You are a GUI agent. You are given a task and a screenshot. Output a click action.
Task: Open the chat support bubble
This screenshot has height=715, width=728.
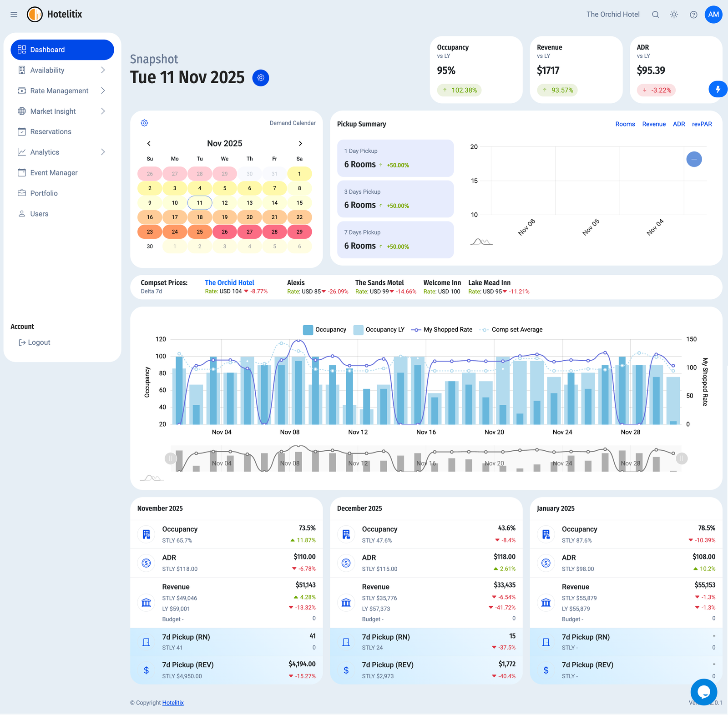pyautogui.click(x=703, y=692)
